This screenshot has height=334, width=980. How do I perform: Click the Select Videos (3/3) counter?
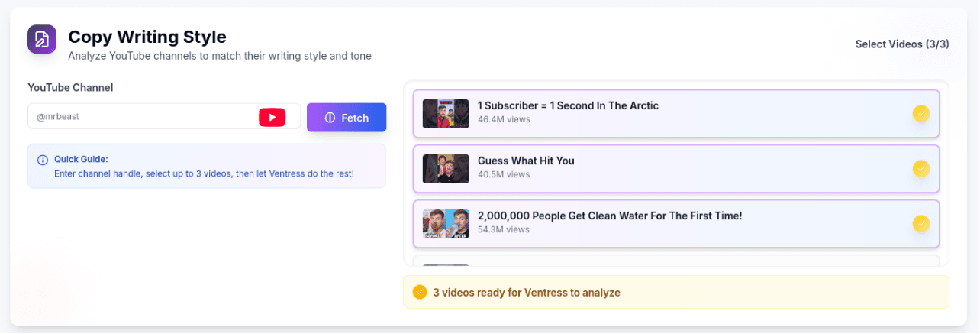pyautogui.click(x=901, y=44)
